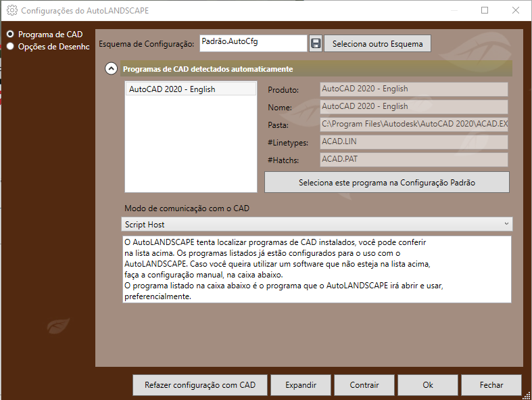Confirm with the Ok button
This screenshot has width=532, height=400.
[x=427, y=385]
